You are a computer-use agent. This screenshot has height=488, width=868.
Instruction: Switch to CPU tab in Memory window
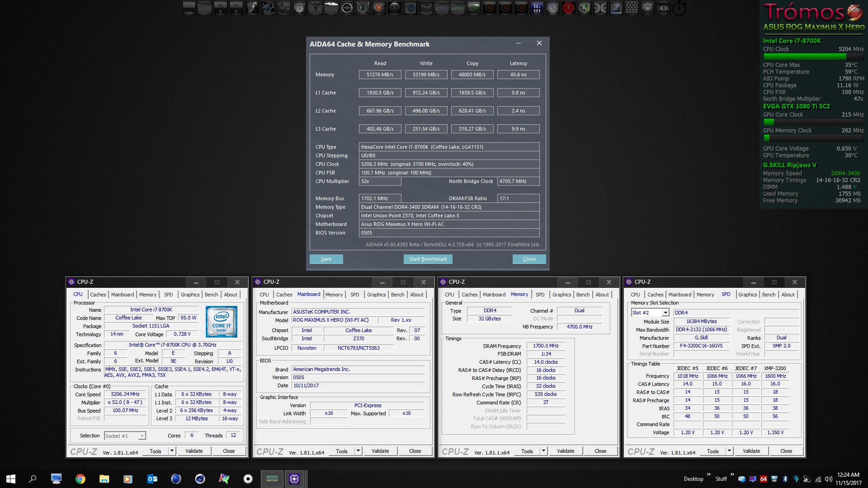pos(449,295)
